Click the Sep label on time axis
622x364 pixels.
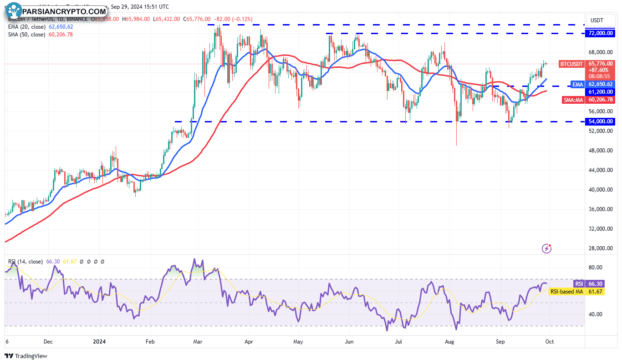pyautogui.click(x=501, y=341)
